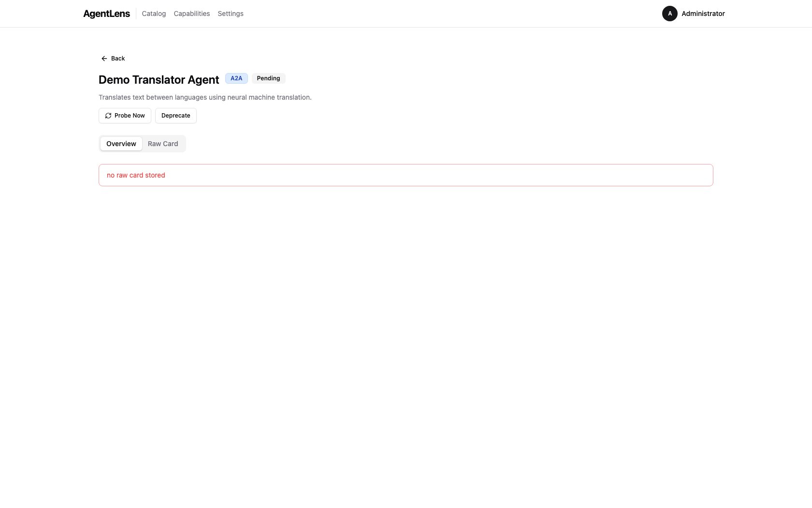Viewport: 812px width, 508px height.
Task: Click the A2A protocol badge
Action: coord(236,78)
